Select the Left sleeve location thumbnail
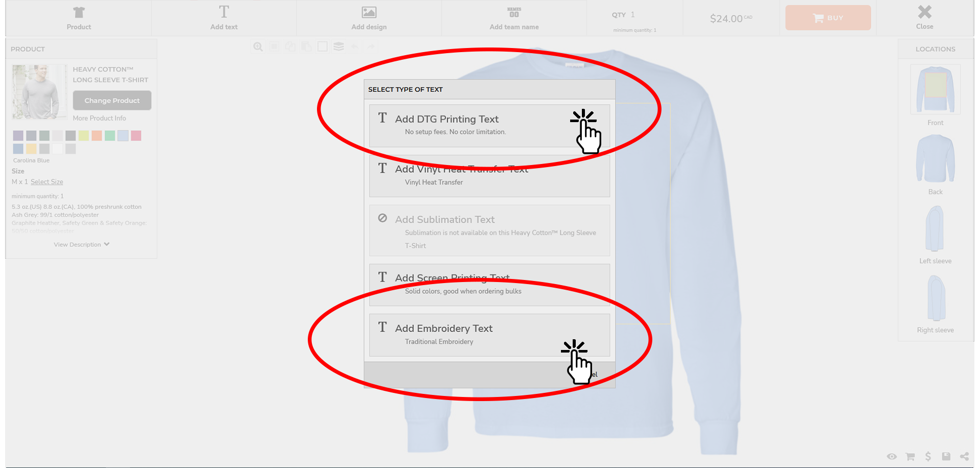Screen dimensions: 980x468 click(935, 228)
